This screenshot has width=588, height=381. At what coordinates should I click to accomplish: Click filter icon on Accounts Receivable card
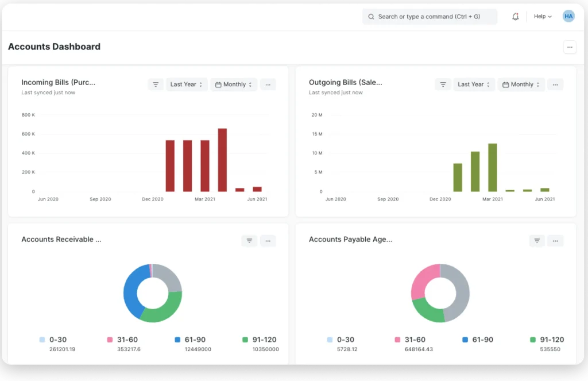[249, 241]
